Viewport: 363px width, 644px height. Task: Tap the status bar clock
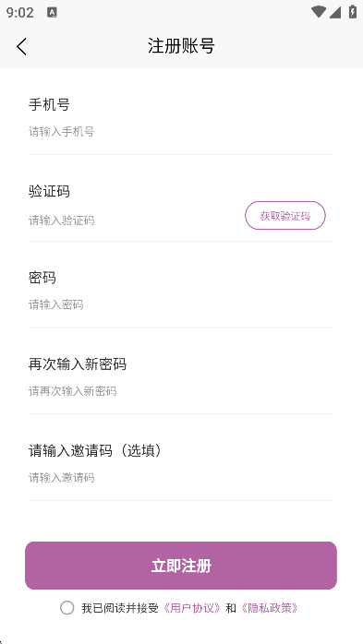pos(19,12)
